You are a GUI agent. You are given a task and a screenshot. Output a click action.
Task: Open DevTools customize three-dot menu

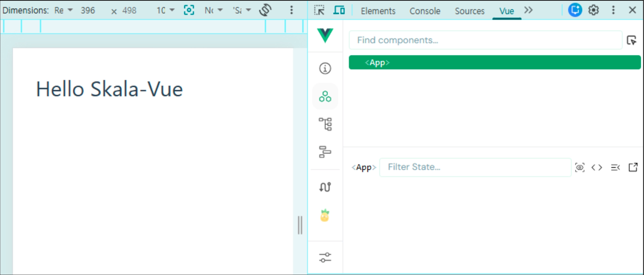pyautogui.click(x=613, y=10)
